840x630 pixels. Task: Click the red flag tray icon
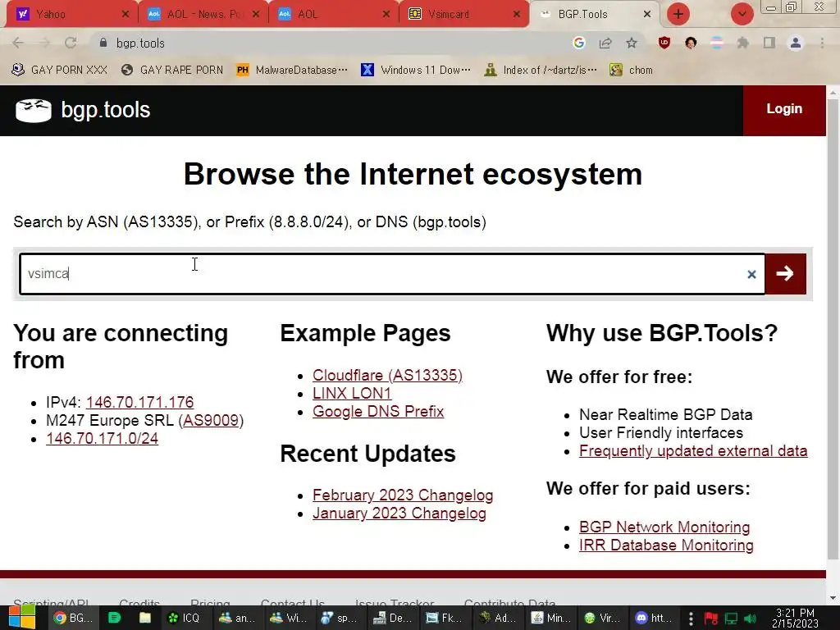[711, 619]
